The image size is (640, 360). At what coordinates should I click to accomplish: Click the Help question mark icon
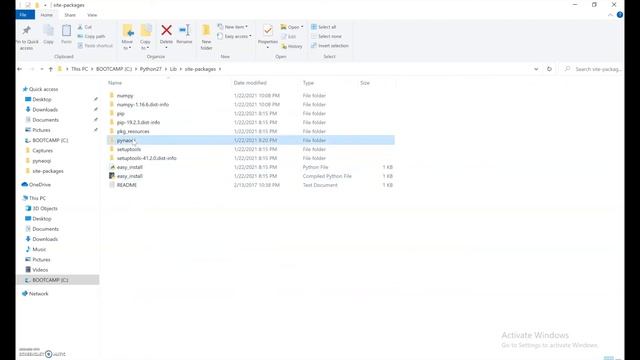click(620, 15)
